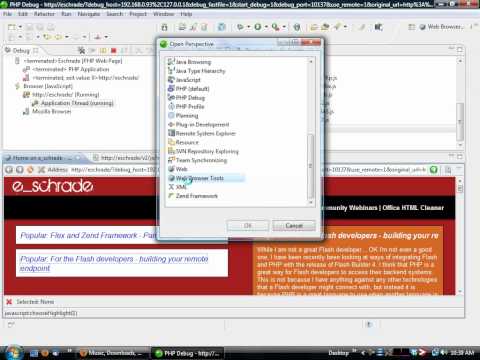Click the green Run toolbar icon

(x=258, y=27)
